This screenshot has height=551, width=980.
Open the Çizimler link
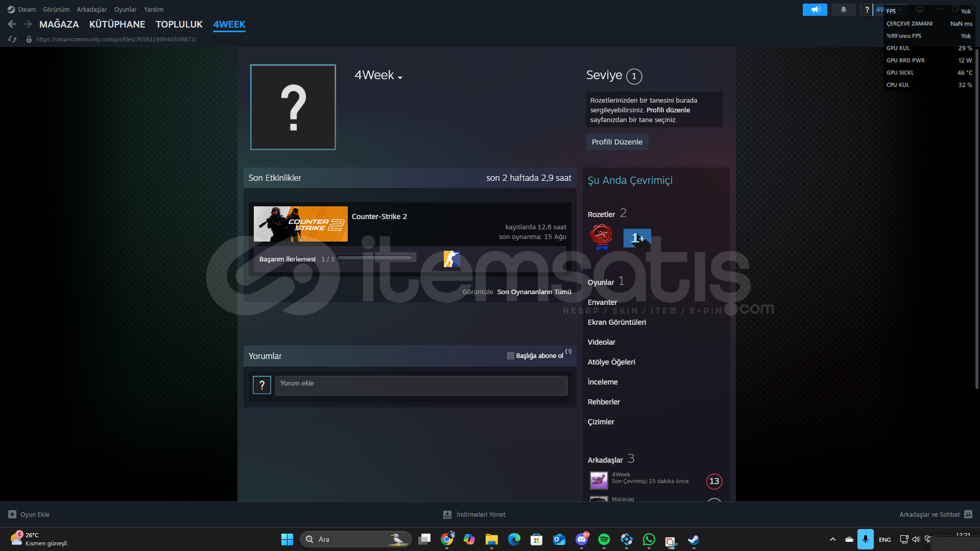pyautogui.click(x=601, y=422)
